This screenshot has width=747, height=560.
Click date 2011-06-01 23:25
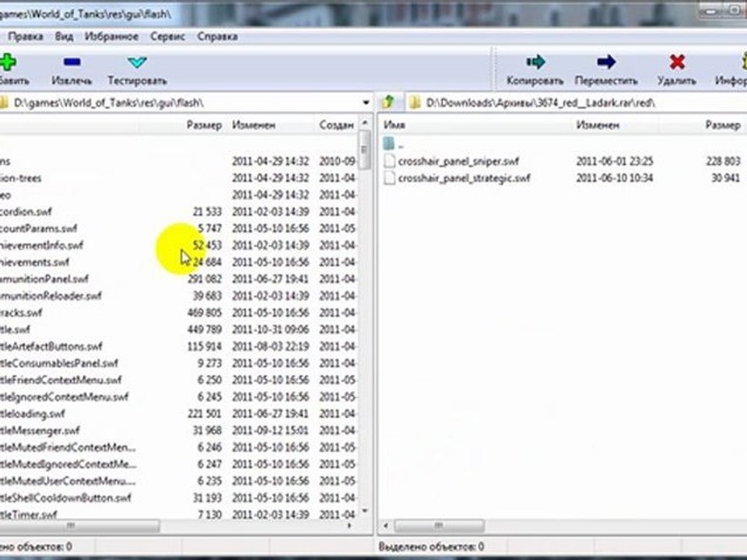[x=615, y=161]
